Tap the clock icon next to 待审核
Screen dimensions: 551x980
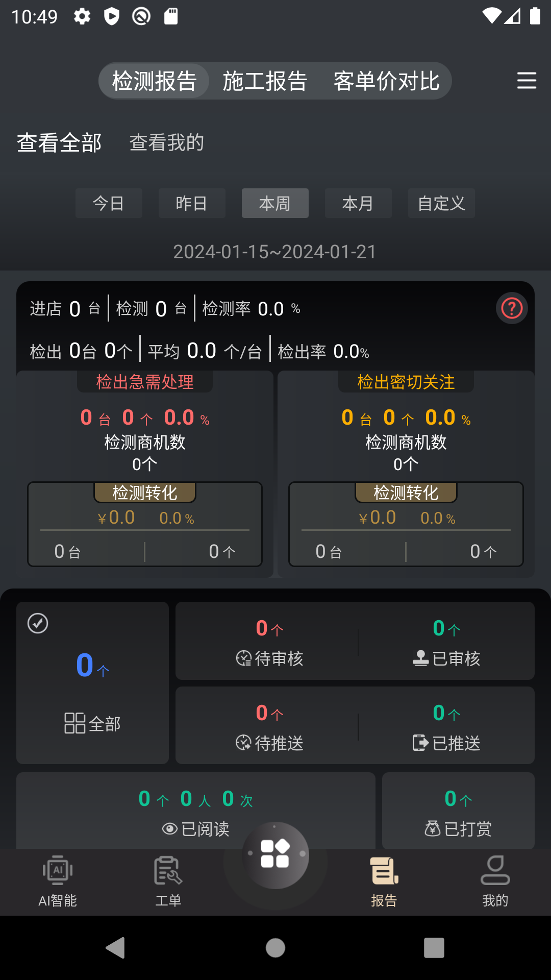[244, 658]
